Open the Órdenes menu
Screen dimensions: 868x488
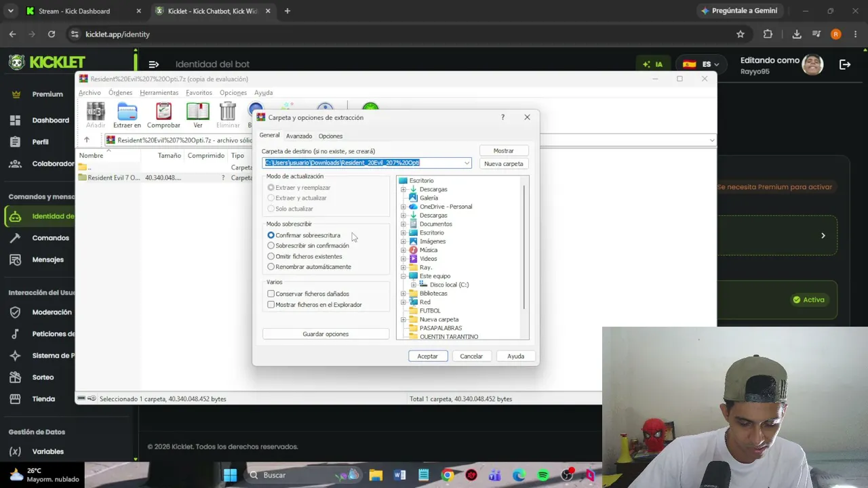pos(120,93)
